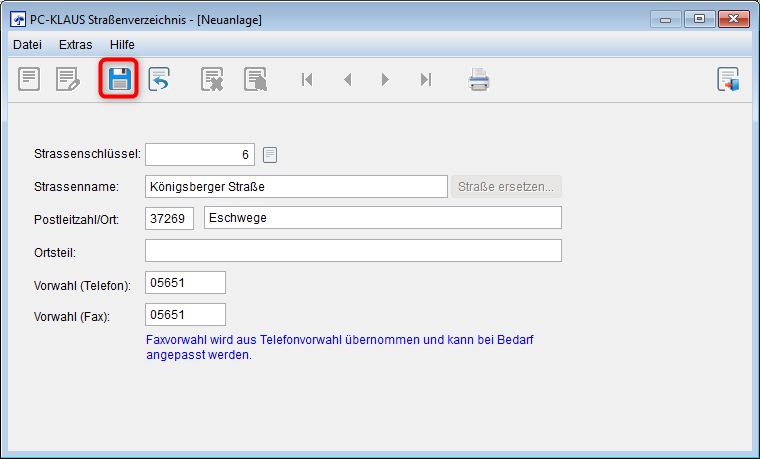The width and height of the screenshot is (760, 459).
Task: Open the Datei menu
Action: [27, 44]
